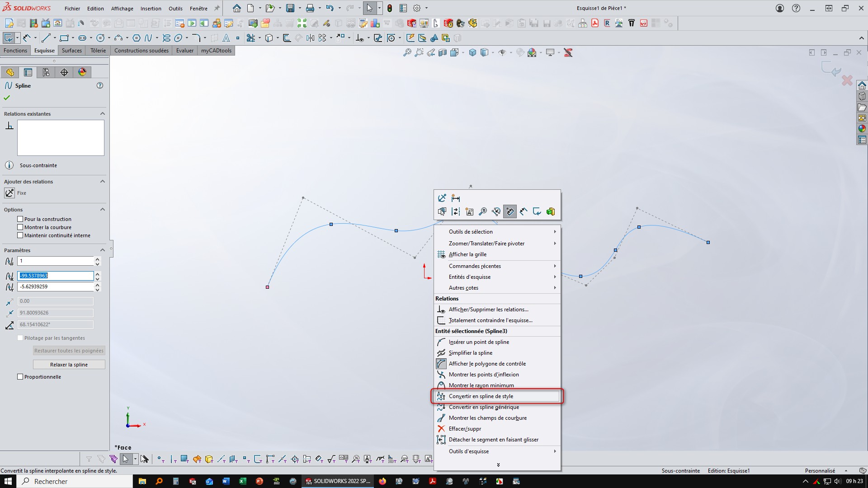Select the Spline tool in the sketch toolbar
This screenshot has height=488, width=868.
[148, 38]
